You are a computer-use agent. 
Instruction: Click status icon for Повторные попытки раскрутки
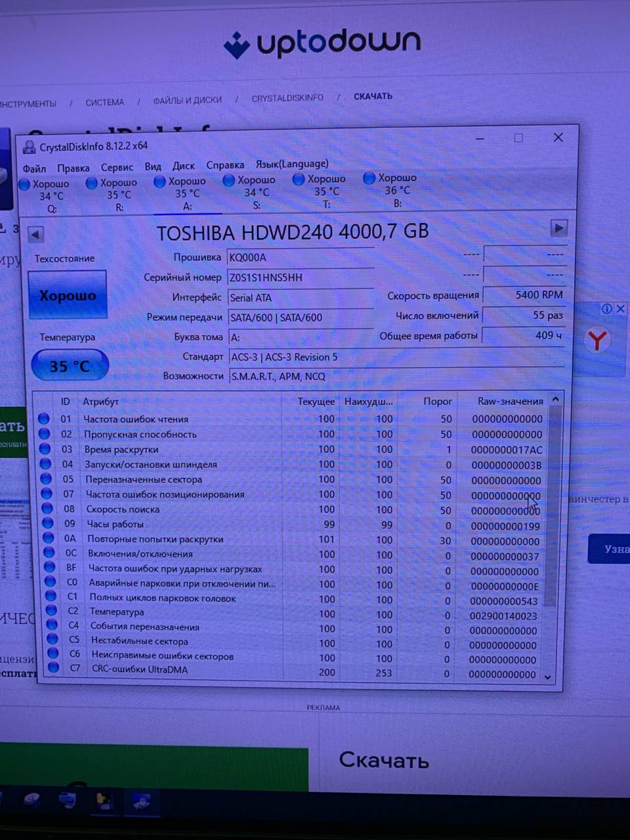tap(49, 538)
